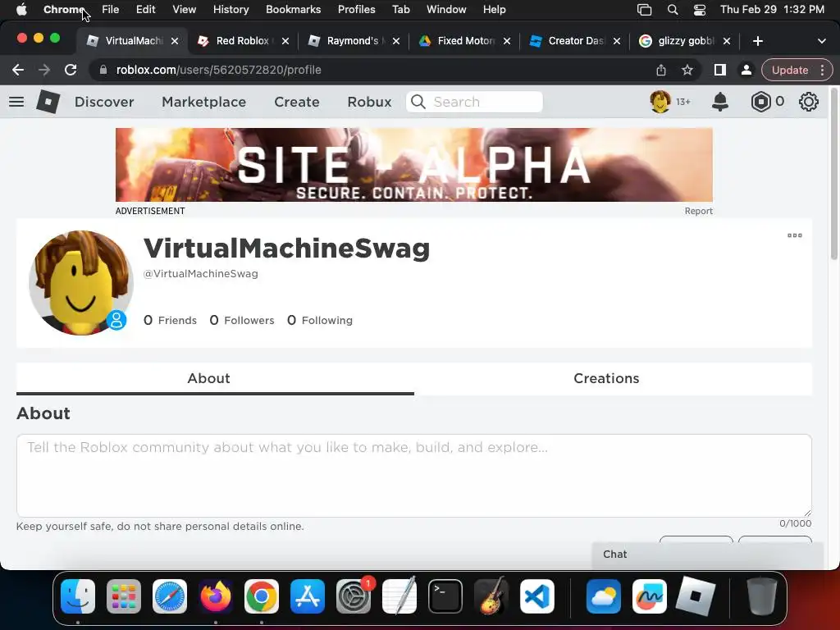This screenshot has width=840, height=630.
Task: Open the App Store from dock
Action: [x=308, y=596]
